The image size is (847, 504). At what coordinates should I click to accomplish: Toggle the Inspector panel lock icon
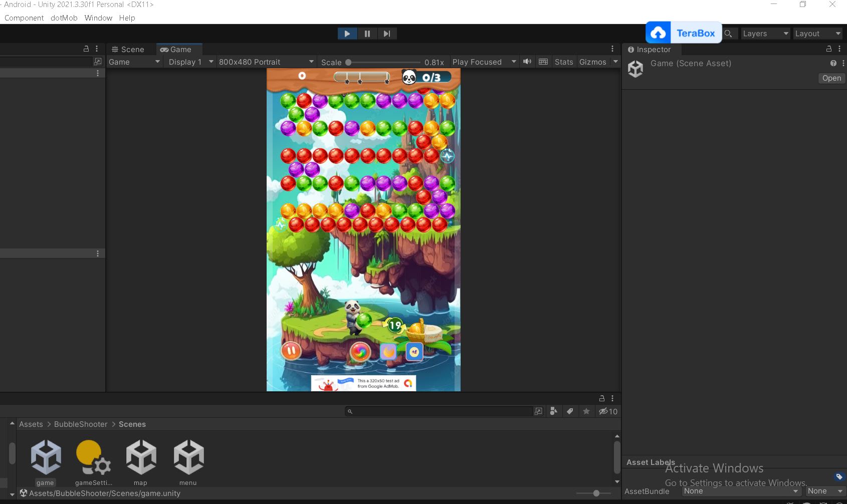click(829, 49)
